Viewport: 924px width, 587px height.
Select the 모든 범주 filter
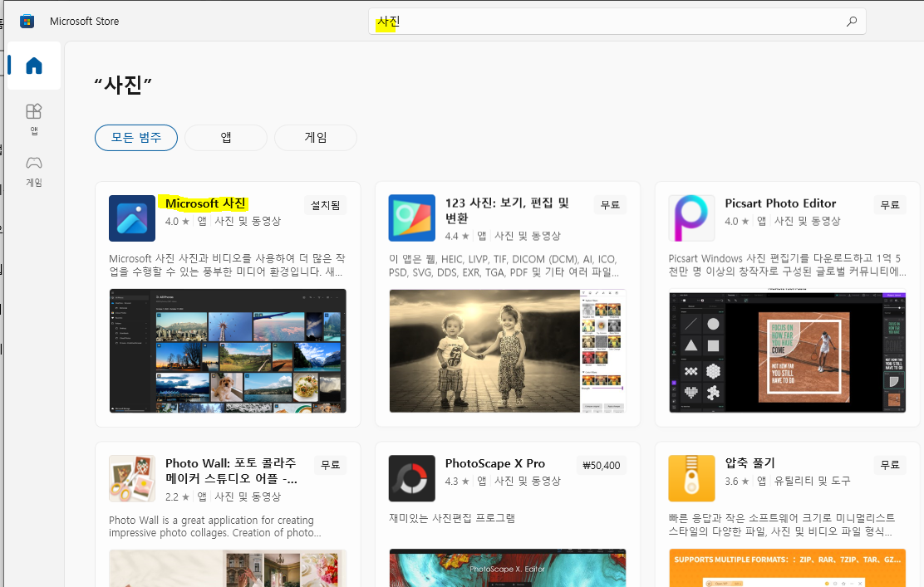136,138
